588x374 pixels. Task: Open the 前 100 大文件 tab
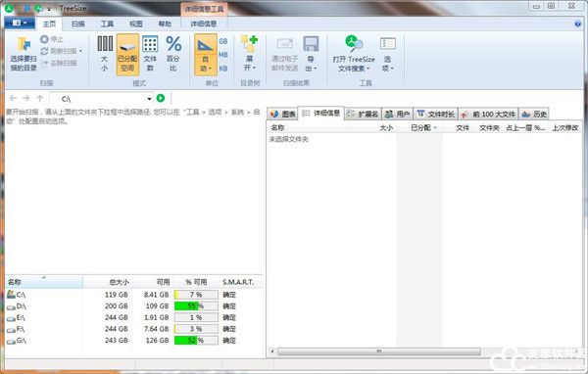coord(488,114)
